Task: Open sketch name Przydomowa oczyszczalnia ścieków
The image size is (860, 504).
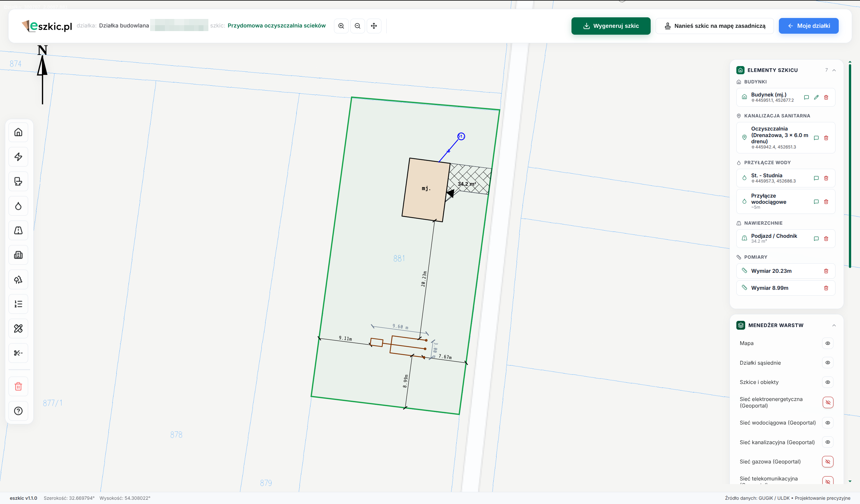Action: 276,26
